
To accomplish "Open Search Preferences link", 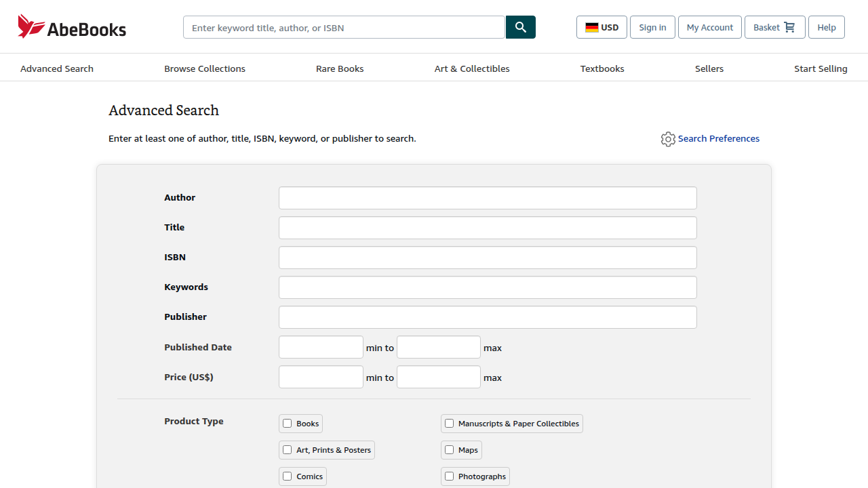I will (x=719, y=138).
